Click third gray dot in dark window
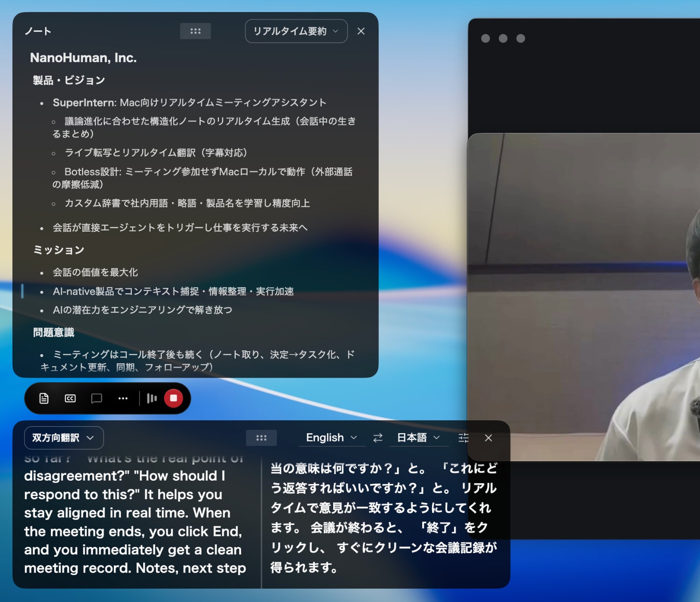 coord(521,38)
